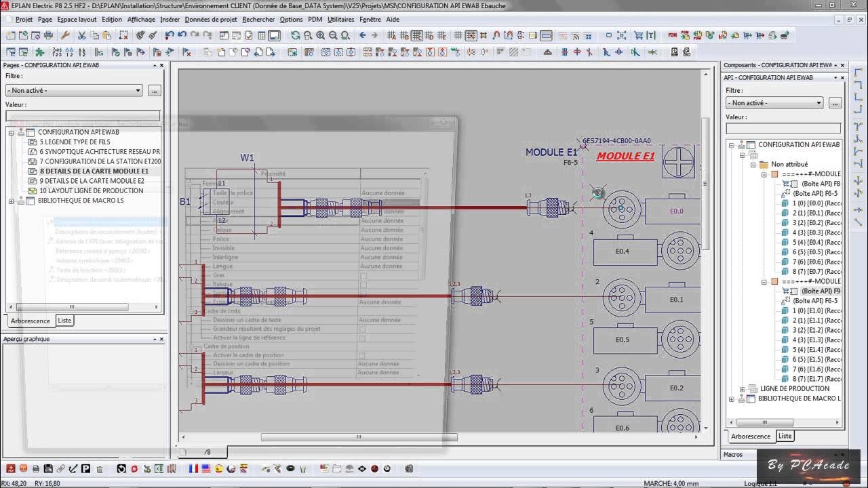
Task: Click the shopping cart parts icon
Action: pos(638,35)
